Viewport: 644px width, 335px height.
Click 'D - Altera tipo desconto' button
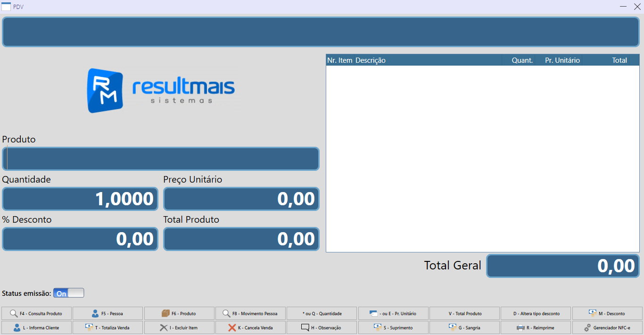coord(536,313)
